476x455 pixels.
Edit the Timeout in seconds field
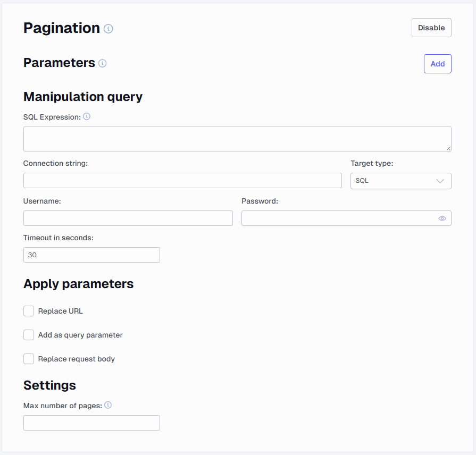coord(91,255)
